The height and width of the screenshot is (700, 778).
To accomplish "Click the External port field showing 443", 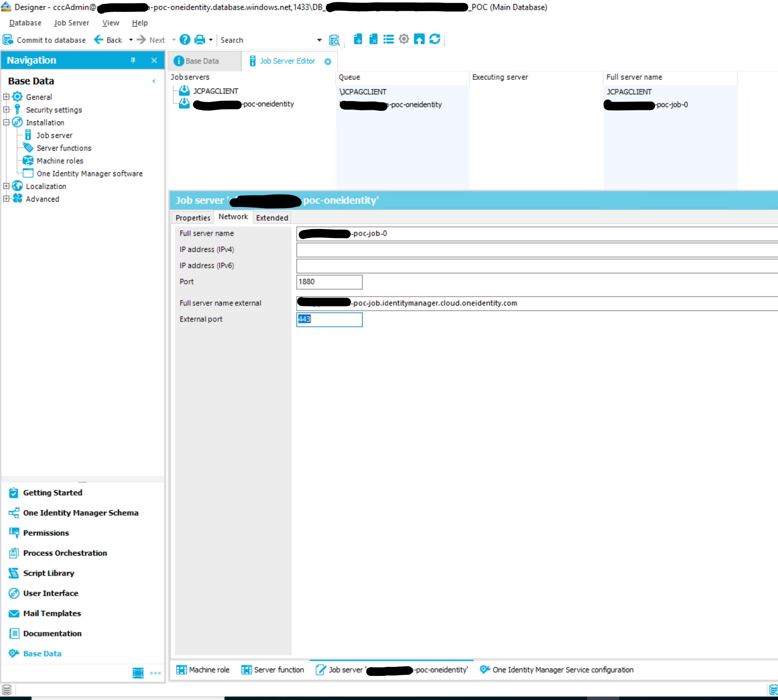I will 329,320.
